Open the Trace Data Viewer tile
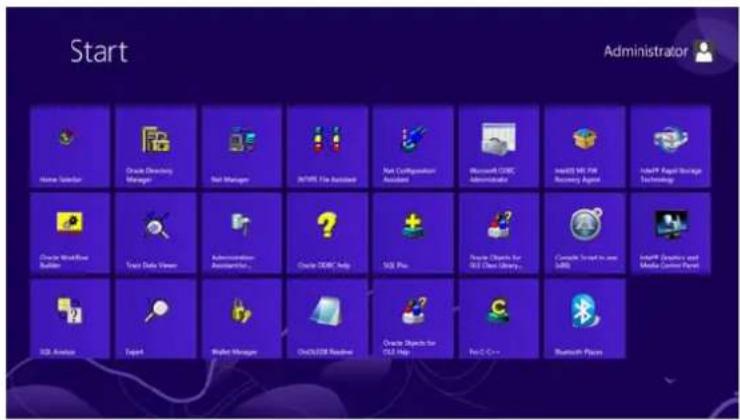 coord(156,233)
